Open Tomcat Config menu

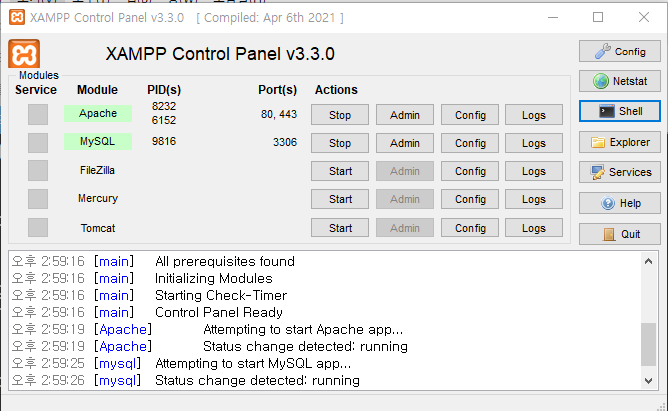[x=470, y=228]
